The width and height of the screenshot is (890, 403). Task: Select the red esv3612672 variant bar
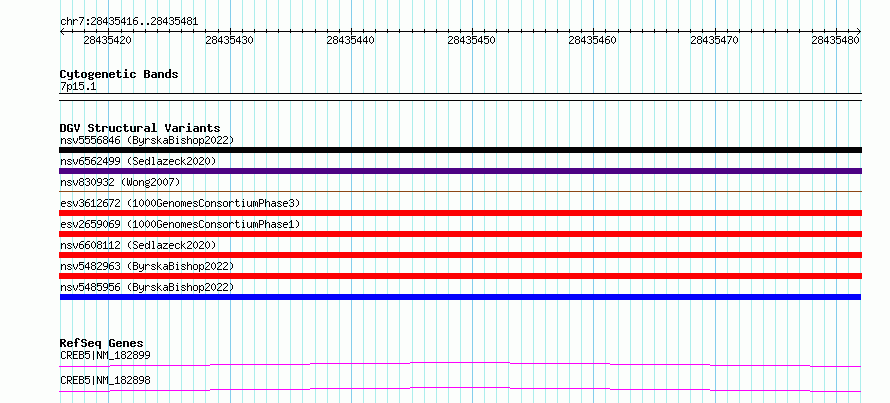460,213
